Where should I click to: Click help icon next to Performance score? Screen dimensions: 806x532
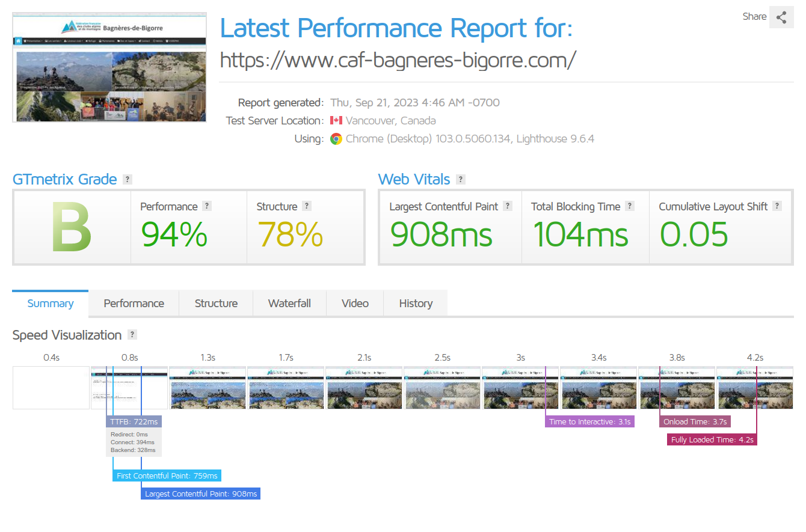[x=207, y=206]
